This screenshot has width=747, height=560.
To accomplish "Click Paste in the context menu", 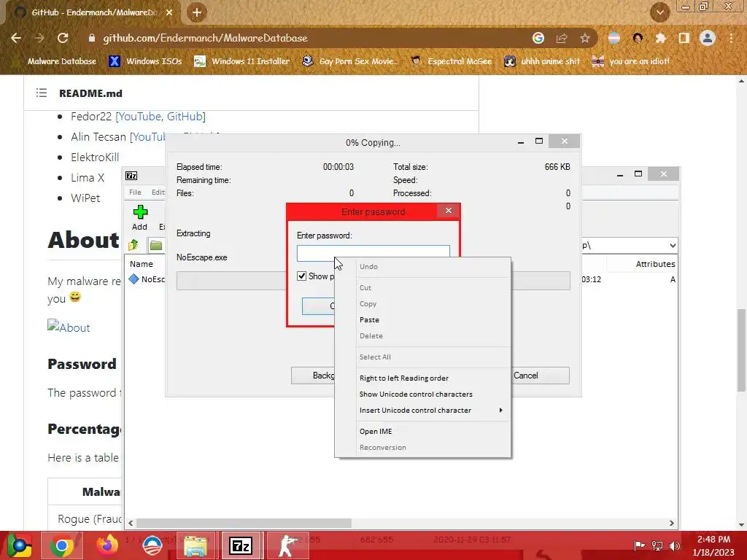I will [x=369, y=320].
